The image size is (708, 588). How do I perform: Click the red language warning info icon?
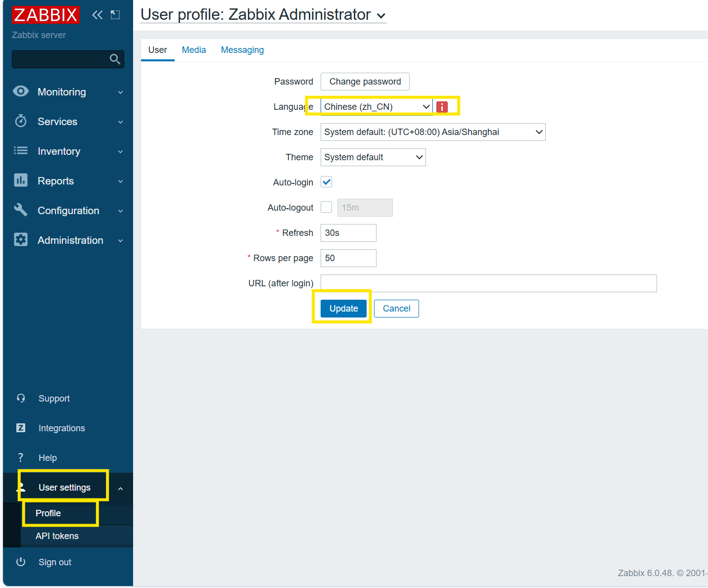pyautogui.click(x=442, y=107)
